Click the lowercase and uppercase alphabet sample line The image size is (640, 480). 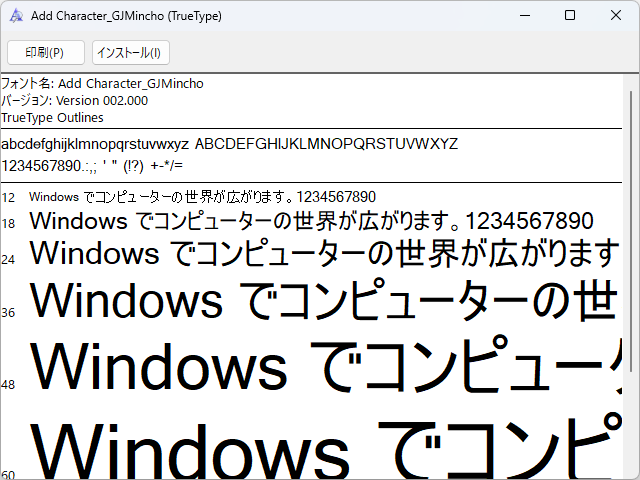click(x=229, y=144)
